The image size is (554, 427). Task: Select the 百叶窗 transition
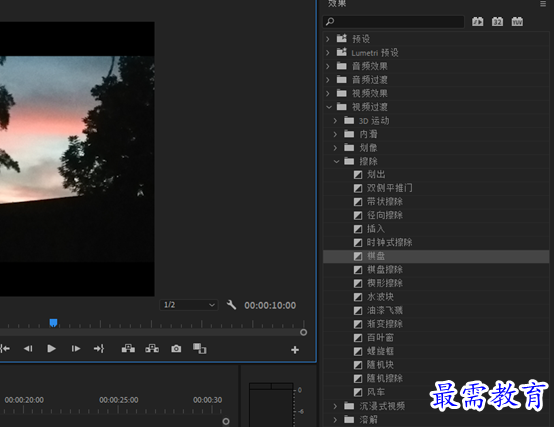point(380,338)
